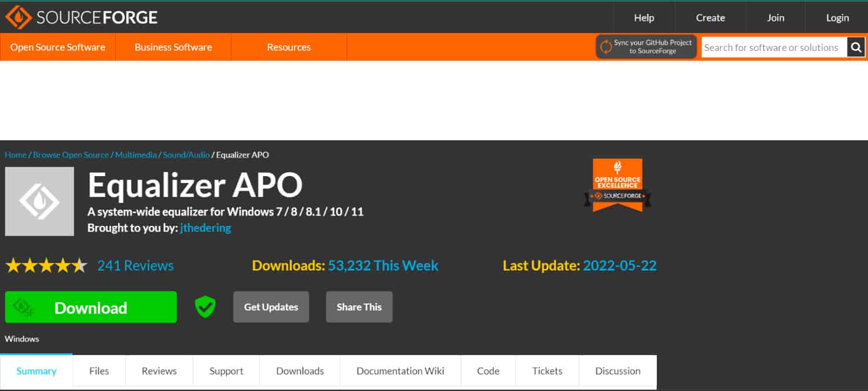Switch to the Code tab

[488, 371]
